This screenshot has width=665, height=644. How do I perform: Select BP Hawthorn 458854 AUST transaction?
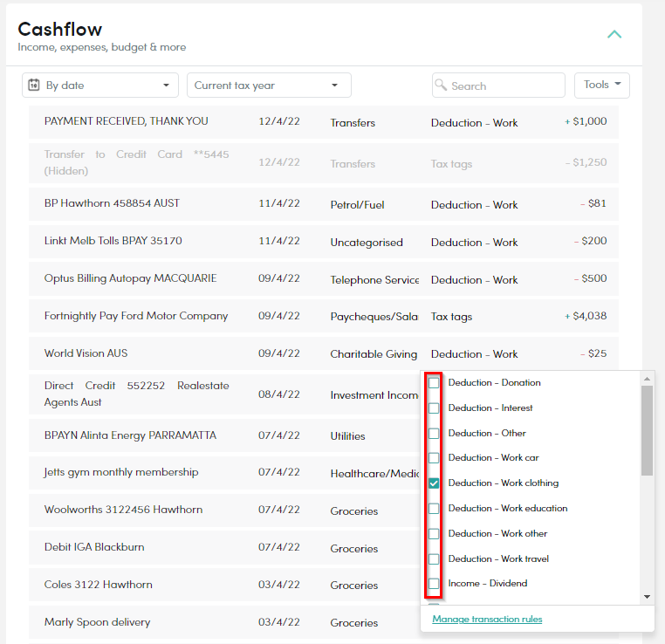(112, 203)
